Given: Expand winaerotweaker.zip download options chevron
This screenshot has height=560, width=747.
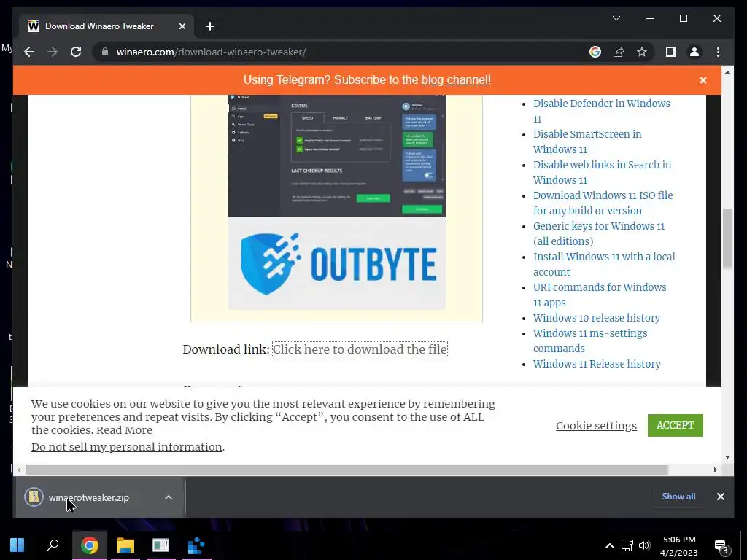Looking at the screenshot, I should click(169, 497).
